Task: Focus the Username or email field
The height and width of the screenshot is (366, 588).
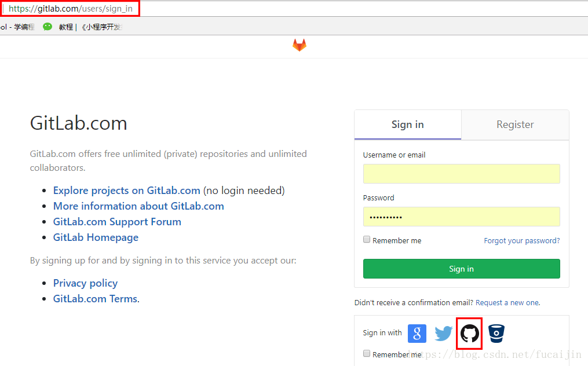Action: [461, 174]
